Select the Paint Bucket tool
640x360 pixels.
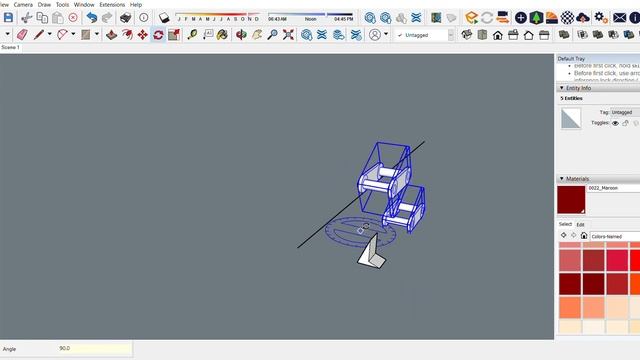222,35
